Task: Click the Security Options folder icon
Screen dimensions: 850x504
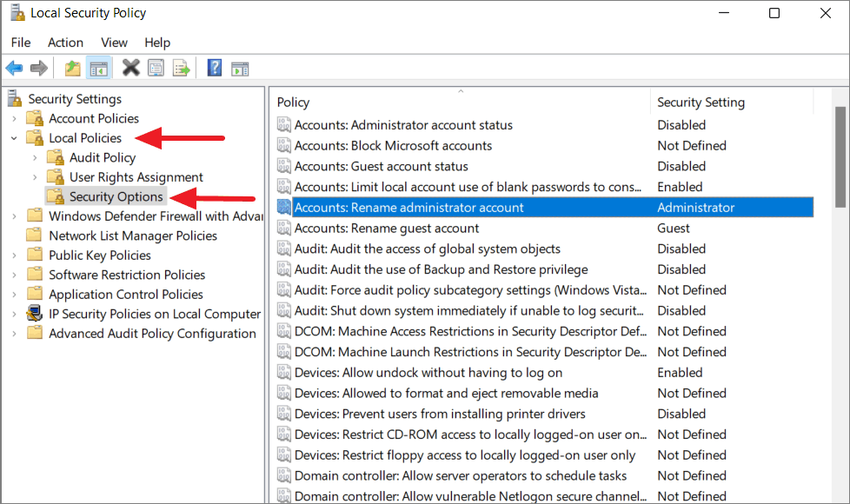Action: (56, 196)
